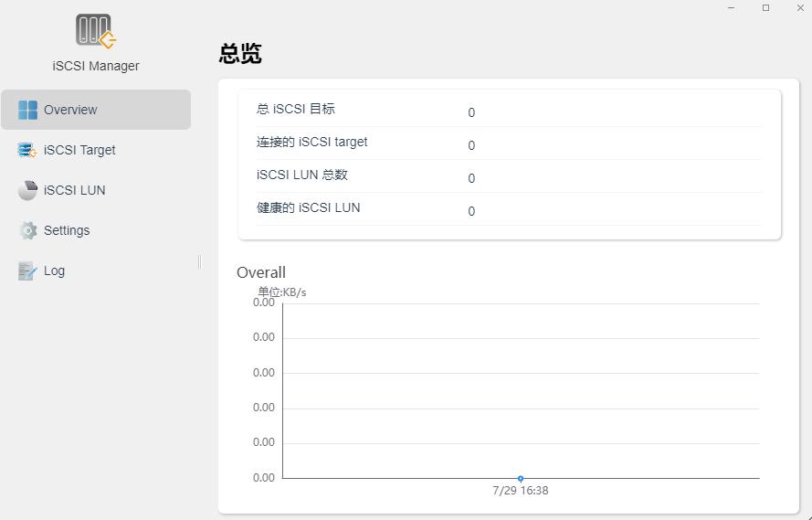
Task: Click the sidebar collapse divider handle
Action: click(199, 262)
